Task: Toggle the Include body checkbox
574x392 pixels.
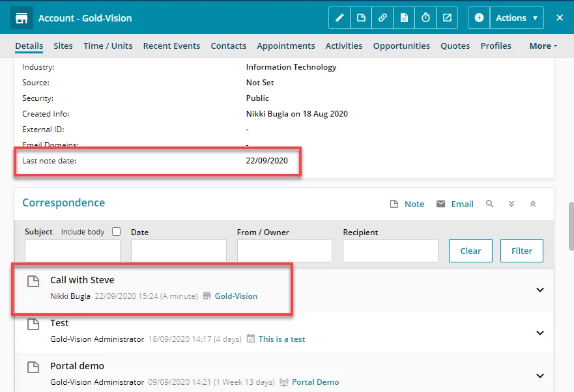Action: 117,231
